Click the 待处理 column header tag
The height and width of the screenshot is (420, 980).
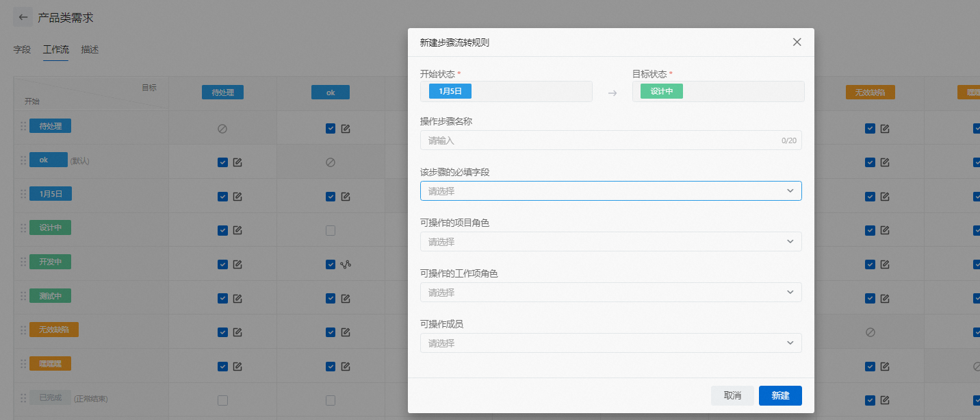pos(222,92)
